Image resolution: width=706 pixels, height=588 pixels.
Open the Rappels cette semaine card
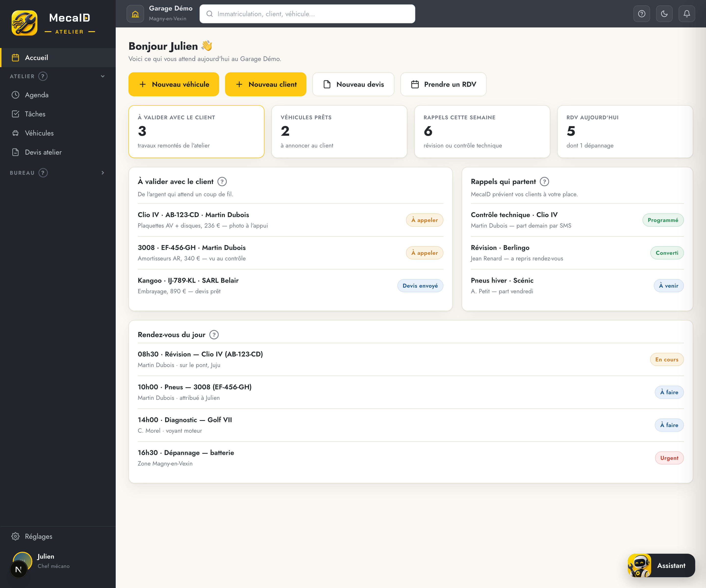coord(482,132)
